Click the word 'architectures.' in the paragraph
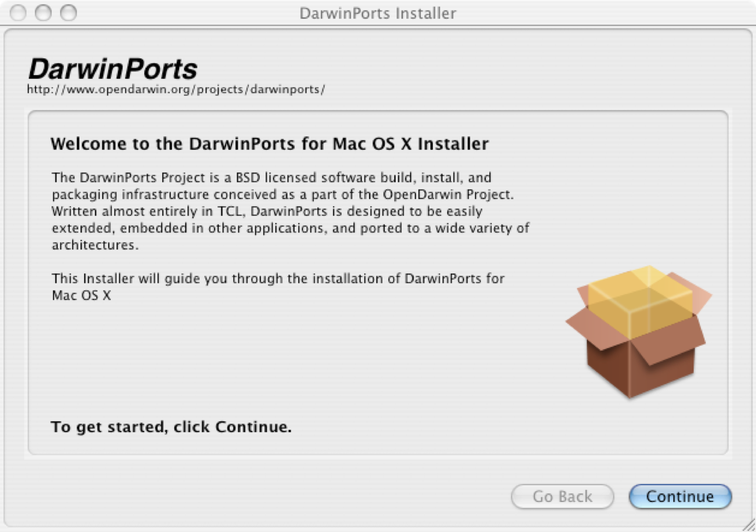Screen dimensions: 756x532 tap(96, 245)
